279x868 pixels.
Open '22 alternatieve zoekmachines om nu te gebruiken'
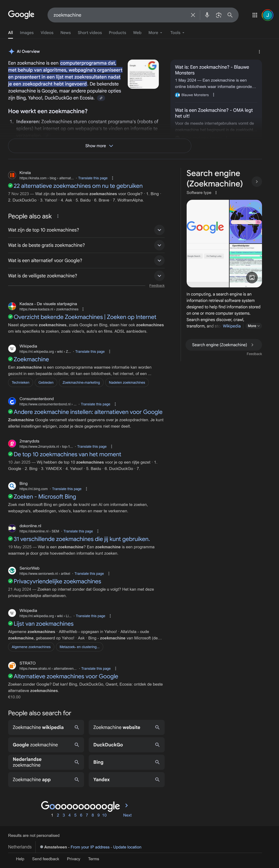(x=78, y=186)
